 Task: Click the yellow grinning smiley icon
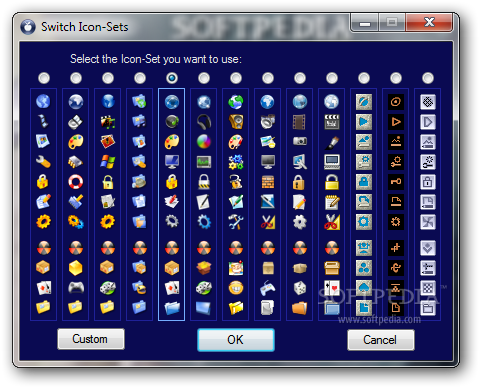[236, 288]
